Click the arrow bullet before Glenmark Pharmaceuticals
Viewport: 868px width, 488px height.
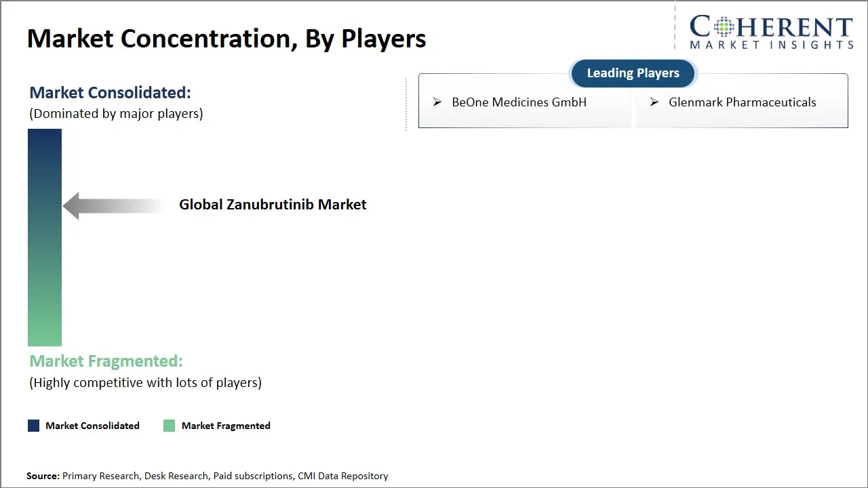654,102
